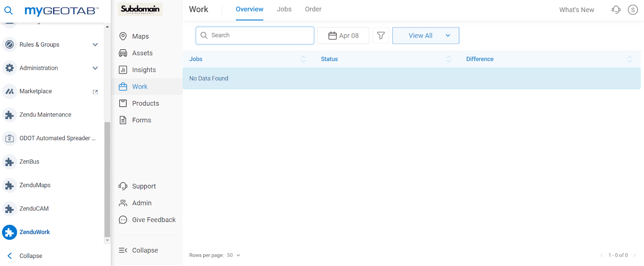Open the View All dropdown
The width and height of the screenshot is (644, 266).
pos(425,35)
